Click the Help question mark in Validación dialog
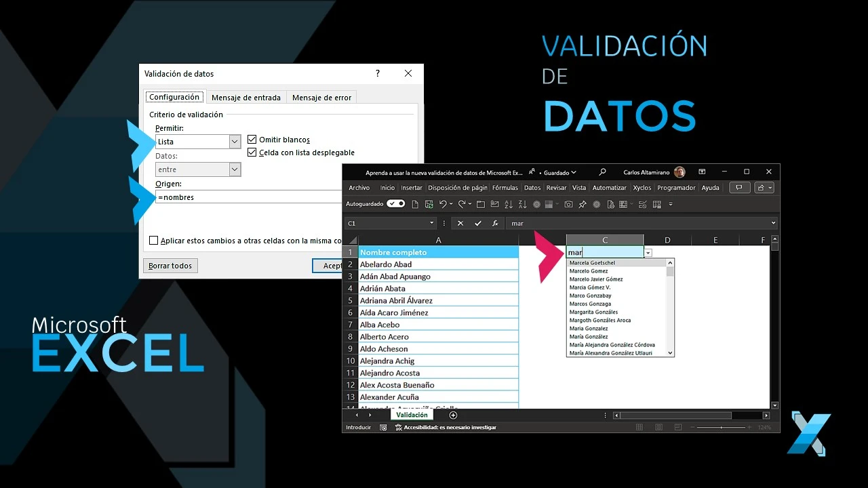This screenshot has height=488, width=868. (378, 73)
